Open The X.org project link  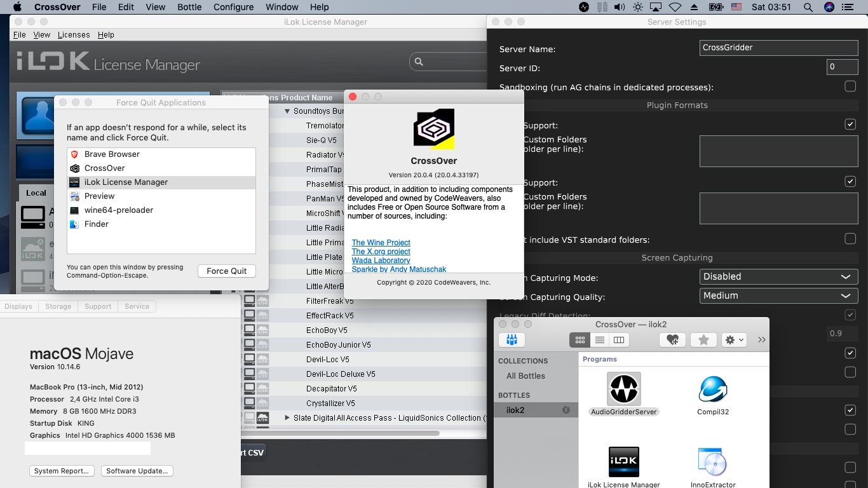(x=381, y=252)
